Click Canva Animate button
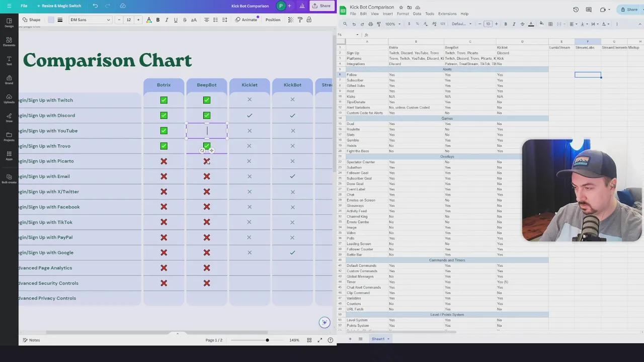 coord(246,20)
